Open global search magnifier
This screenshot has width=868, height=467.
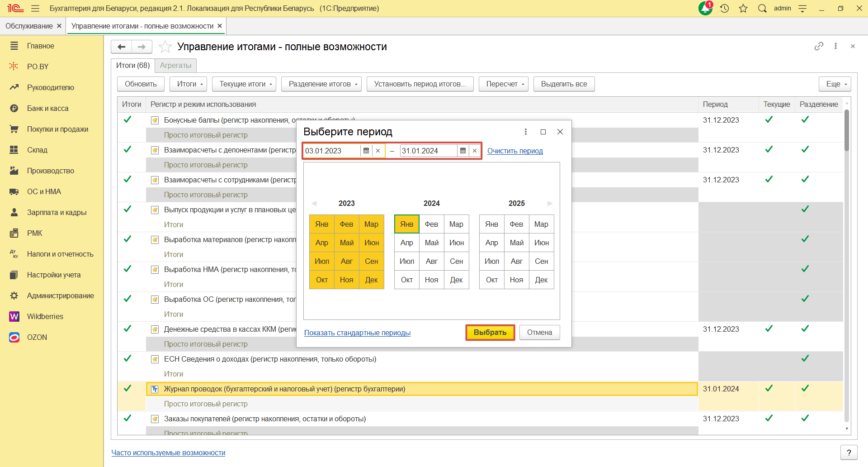point(762,8)
